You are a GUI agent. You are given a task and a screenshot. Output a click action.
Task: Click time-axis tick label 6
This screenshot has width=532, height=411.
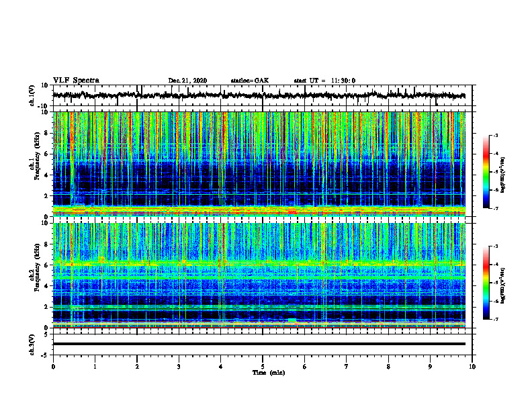point(305,367)
